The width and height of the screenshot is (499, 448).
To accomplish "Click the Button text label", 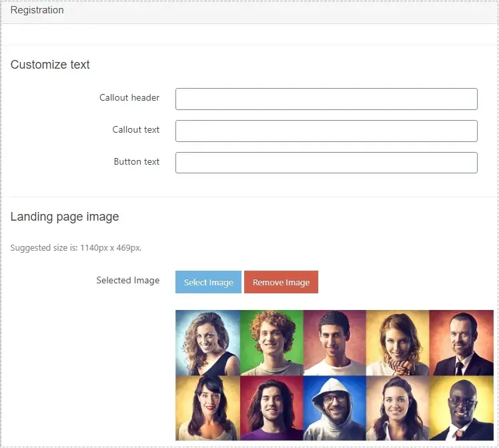I will pos(137,161).
